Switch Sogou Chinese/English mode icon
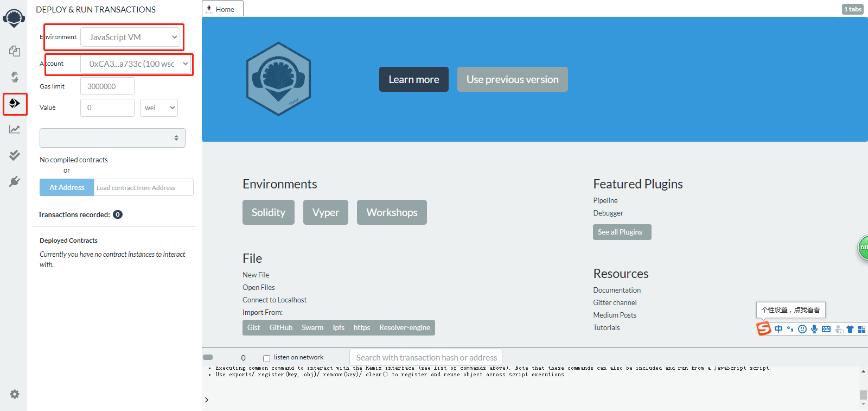Image resolution: width=868 pixels, height=411 pixels. [778, 329]
